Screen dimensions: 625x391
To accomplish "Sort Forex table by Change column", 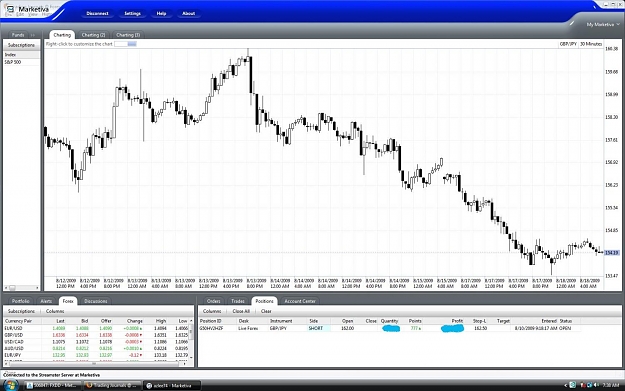I will 135,321.
